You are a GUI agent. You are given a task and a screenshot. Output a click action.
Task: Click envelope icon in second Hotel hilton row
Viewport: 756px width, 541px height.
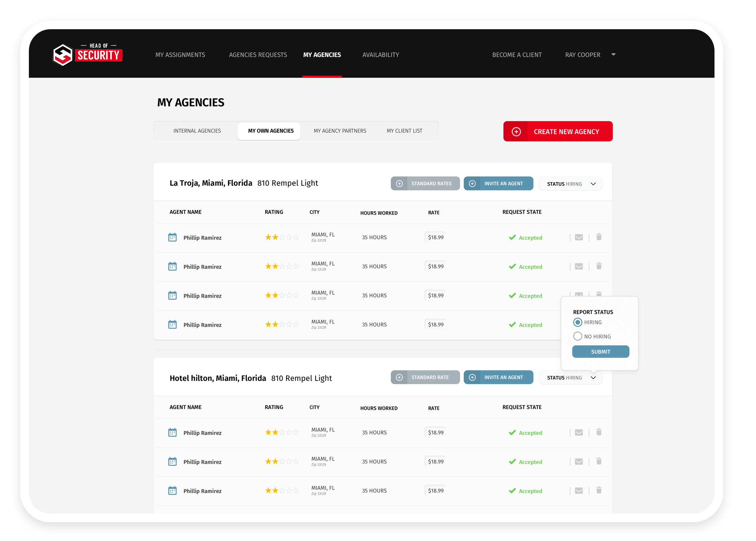[579, 462]
